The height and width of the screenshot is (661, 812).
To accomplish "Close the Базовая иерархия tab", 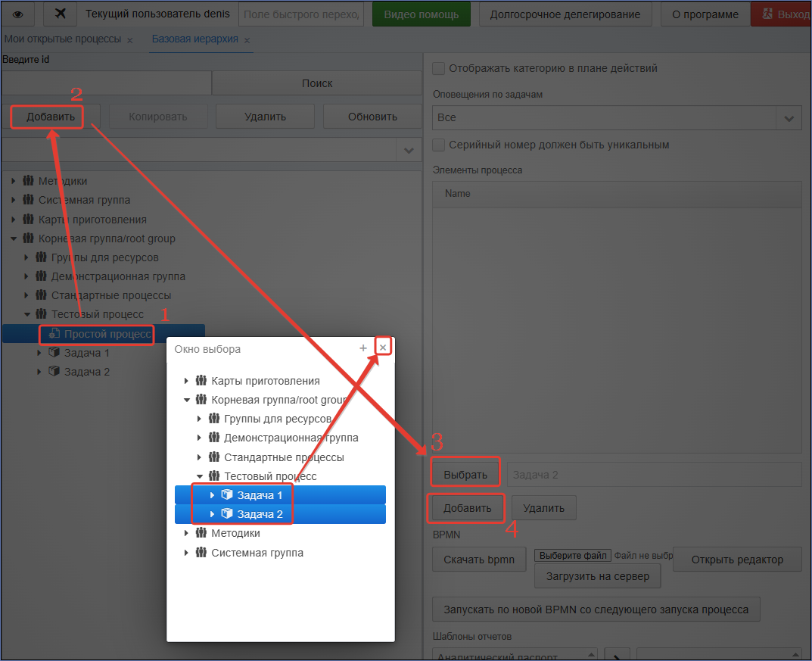I will (247, 40).
